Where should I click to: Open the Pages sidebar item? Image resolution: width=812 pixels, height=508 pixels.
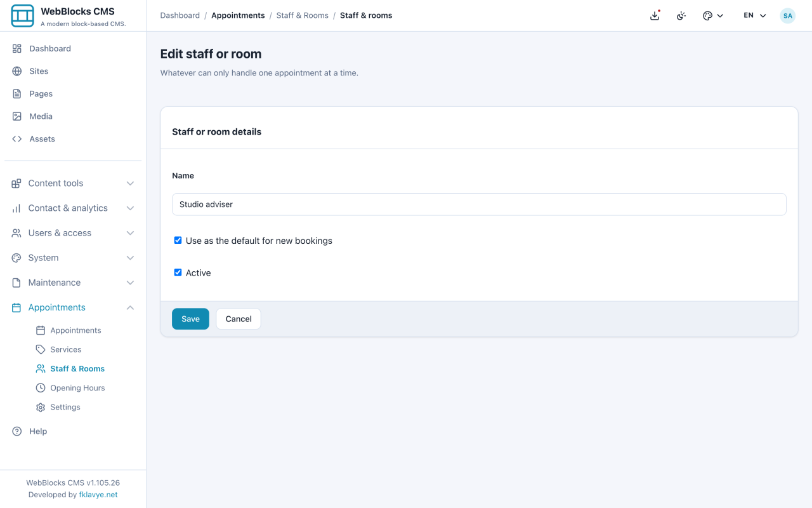click(x=41, y=94)
